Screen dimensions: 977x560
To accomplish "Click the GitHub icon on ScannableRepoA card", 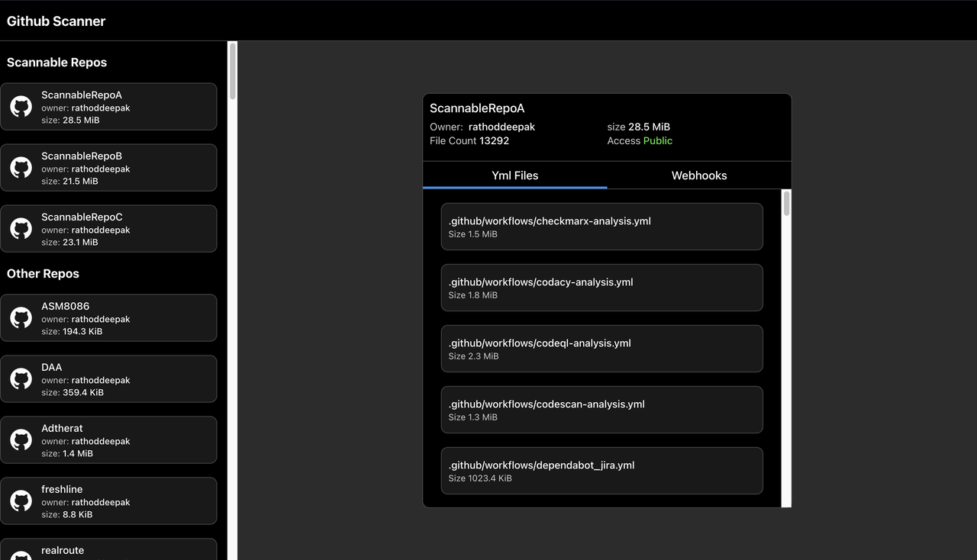I will point(20,106).
